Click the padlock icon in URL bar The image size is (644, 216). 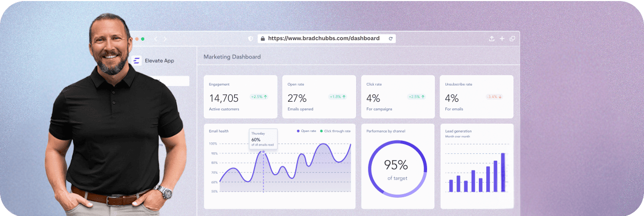pos(262,39)
